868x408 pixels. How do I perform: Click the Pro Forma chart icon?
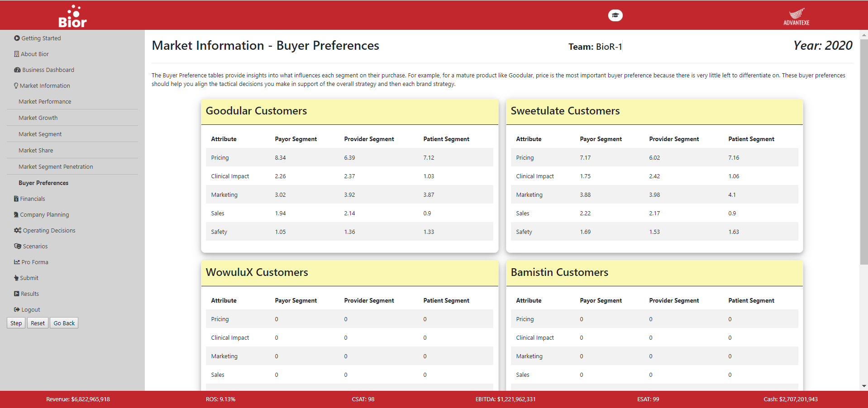click(17, 262)
